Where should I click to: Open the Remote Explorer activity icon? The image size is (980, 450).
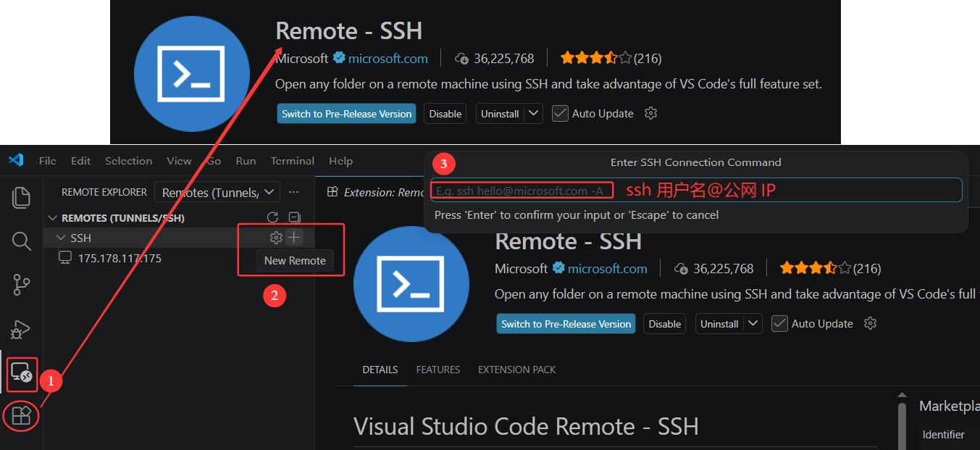pos(22,373)
